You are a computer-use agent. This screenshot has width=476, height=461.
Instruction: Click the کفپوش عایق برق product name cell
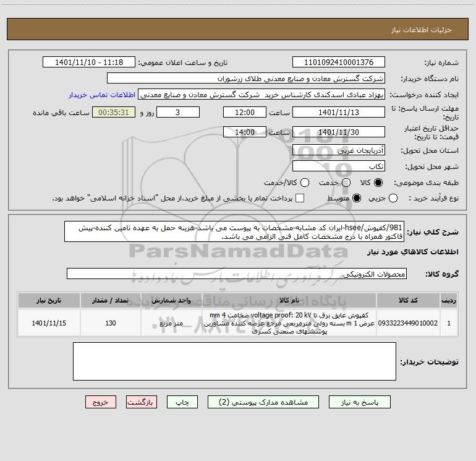coord(289,323)
